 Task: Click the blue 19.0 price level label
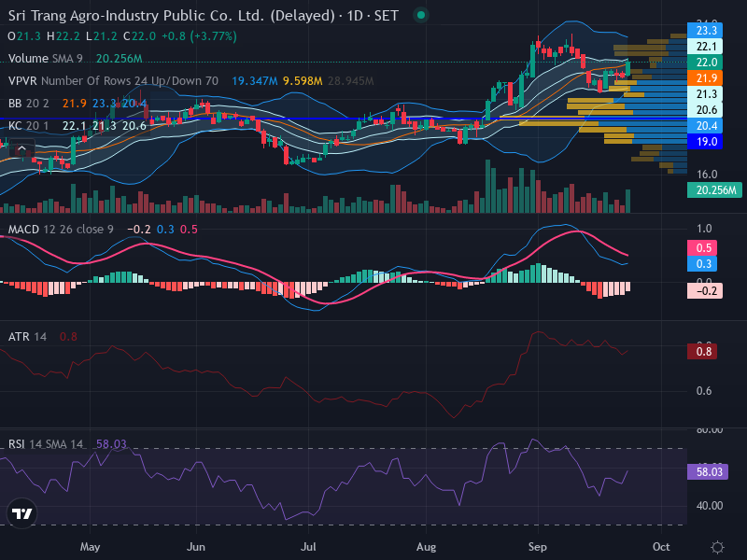(x=705, y=142)
